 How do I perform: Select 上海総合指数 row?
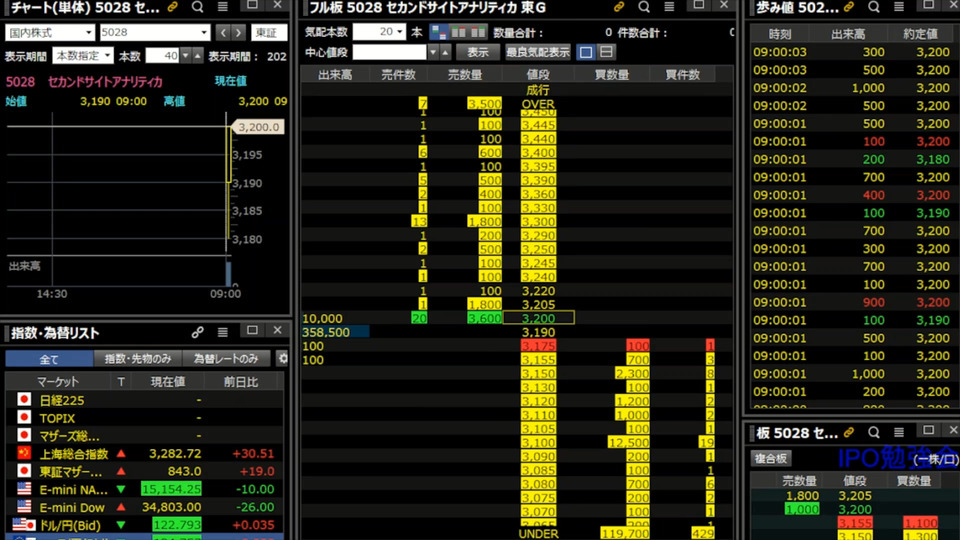(144, 454)
